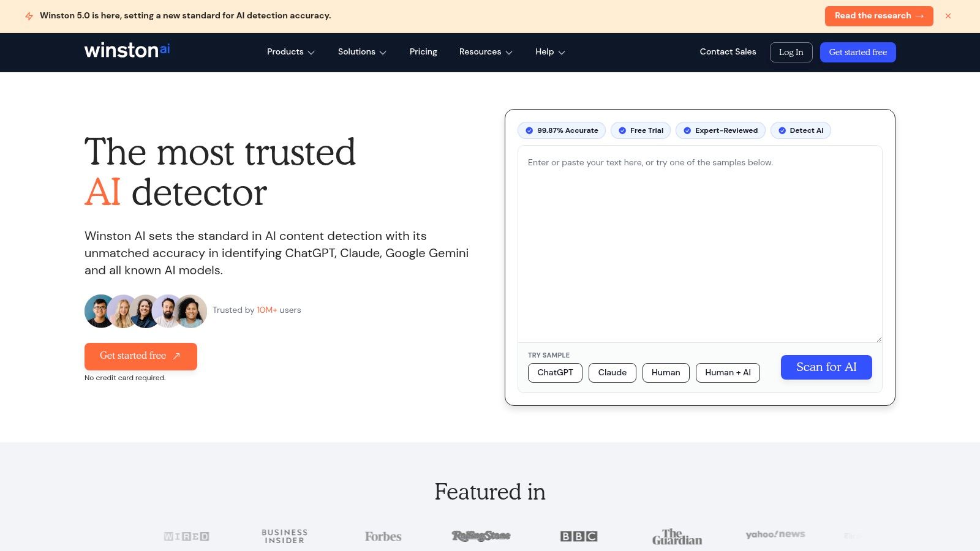Image resolution: width=980 pixels, height=551 pixels.
Task: Click the Scan for AI button
Action: (826, 367)
